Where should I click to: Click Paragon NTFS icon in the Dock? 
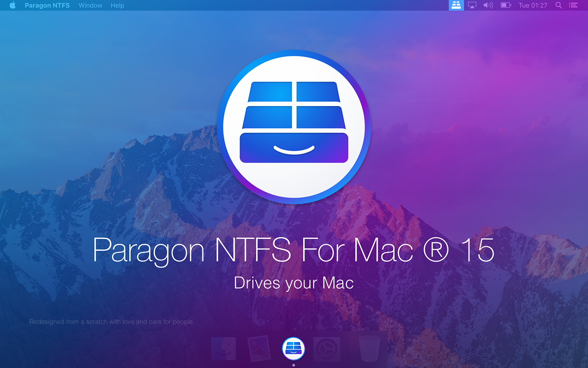[293, 349]
